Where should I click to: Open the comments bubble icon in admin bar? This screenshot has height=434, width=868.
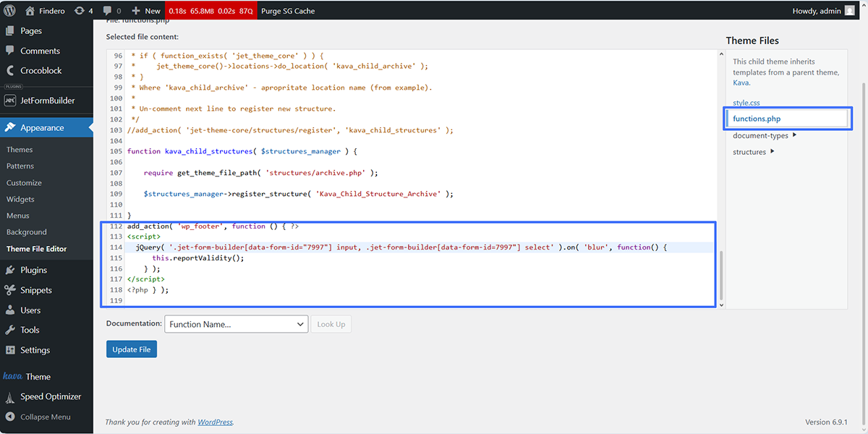pyautogui.click(x=108, y=11)
